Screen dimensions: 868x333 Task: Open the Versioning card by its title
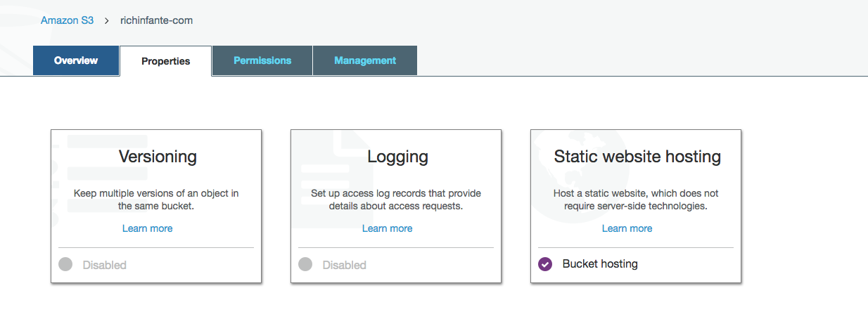click(157, 156)
